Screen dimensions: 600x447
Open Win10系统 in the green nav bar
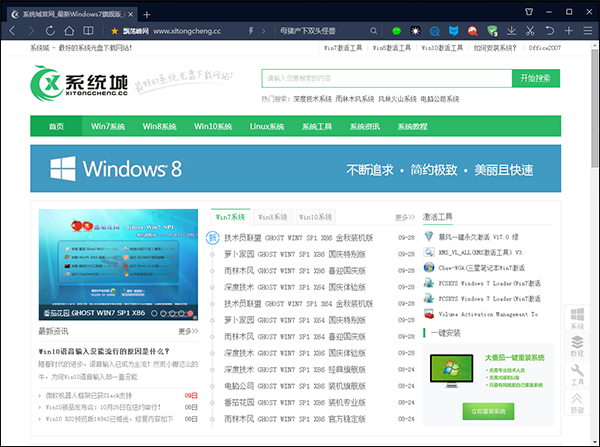[x=213, y=126]
